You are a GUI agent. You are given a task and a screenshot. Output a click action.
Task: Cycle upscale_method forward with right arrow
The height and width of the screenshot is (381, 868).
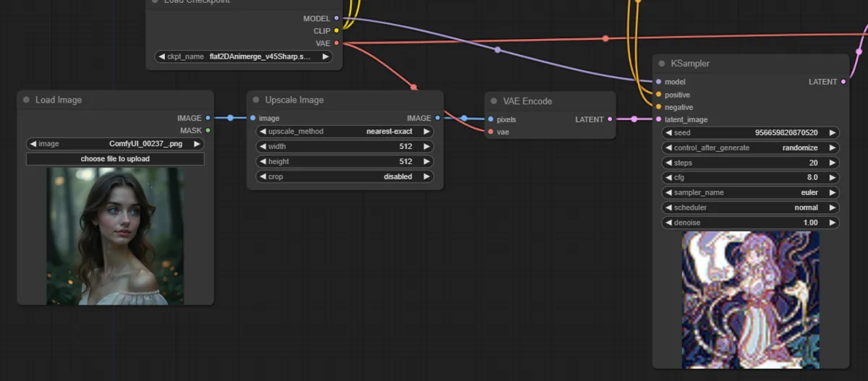click(427, 132)
